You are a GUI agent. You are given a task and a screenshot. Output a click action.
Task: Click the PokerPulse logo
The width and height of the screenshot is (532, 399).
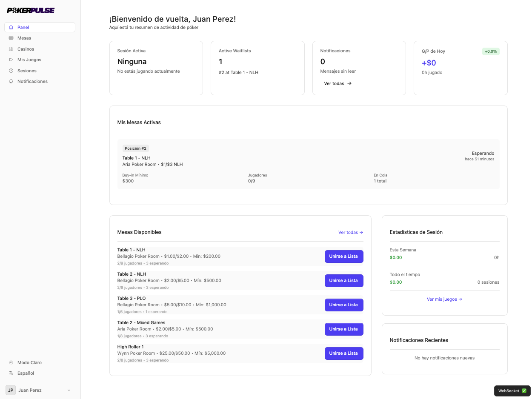coord(30,10)
